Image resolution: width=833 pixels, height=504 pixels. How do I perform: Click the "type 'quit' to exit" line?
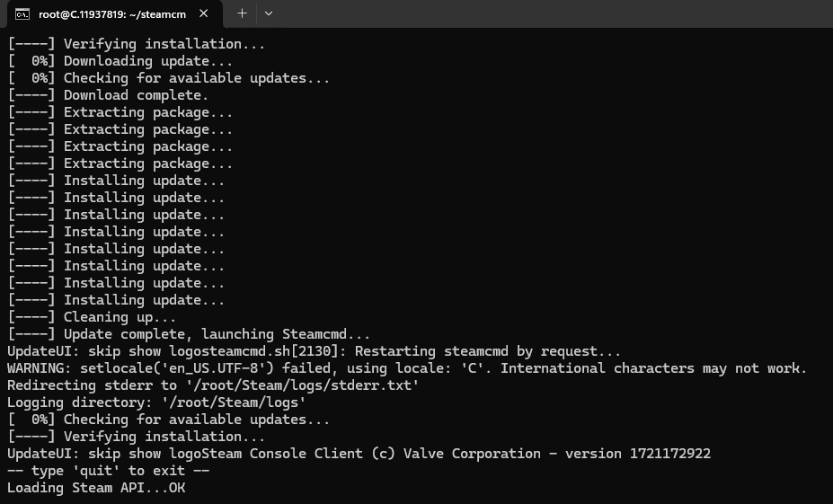[108, 471]
